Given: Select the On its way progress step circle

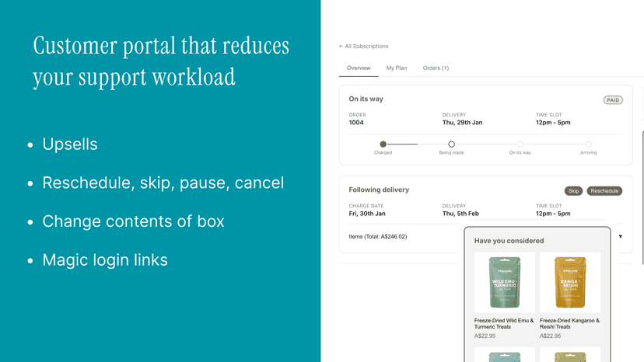Looking at the screenshot, I should click(520, 144).
